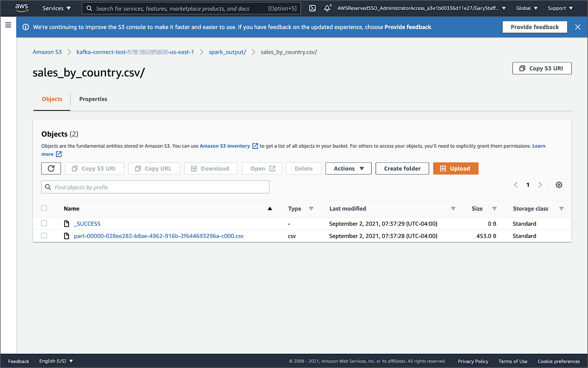The height and width of the screenshot is (368, 588).
Task: Click the info icon in the blue banner
Action: point(26,27)
